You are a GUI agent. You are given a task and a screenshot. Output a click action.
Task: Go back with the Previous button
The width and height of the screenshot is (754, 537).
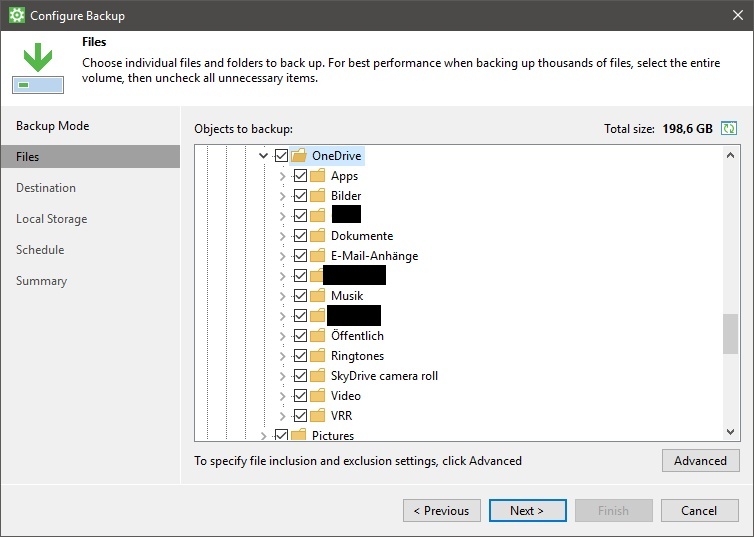point(441,511)
